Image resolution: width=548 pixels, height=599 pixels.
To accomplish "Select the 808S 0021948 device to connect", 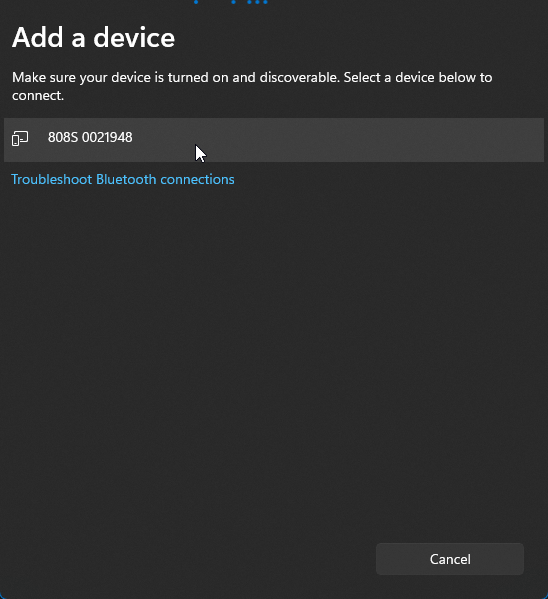I will tap(274, 140).
